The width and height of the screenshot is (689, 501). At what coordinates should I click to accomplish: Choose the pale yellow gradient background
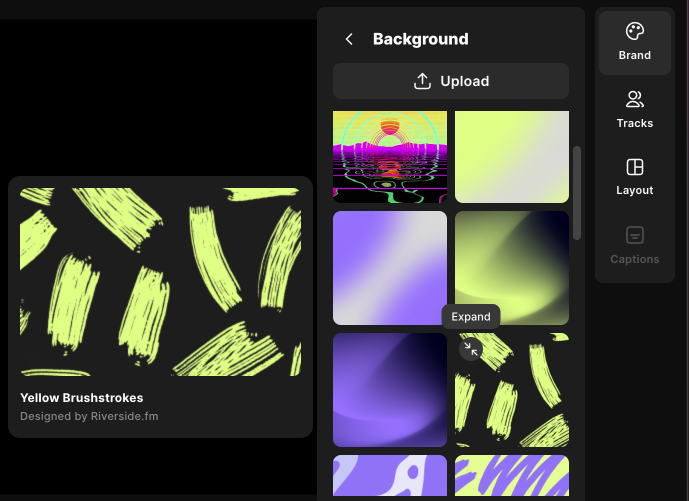[512, 156]
